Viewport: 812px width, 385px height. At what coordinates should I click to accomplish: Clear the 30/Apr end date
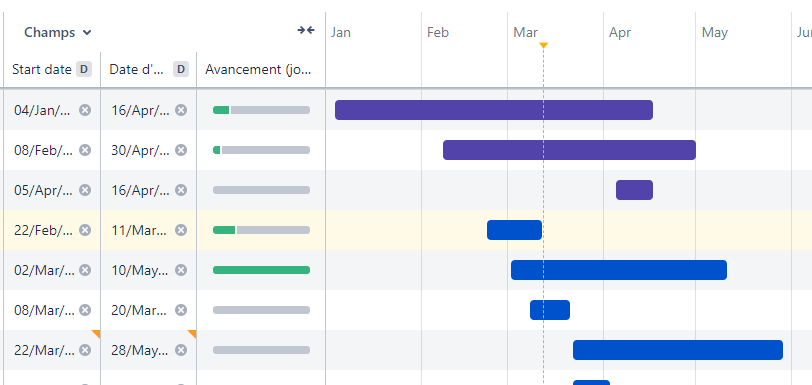(181, 150)
